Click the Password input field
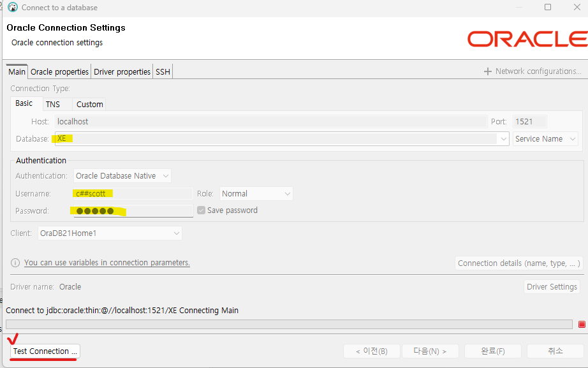The height and width of the screenshot is (368, 588). [x=133, y=211]
